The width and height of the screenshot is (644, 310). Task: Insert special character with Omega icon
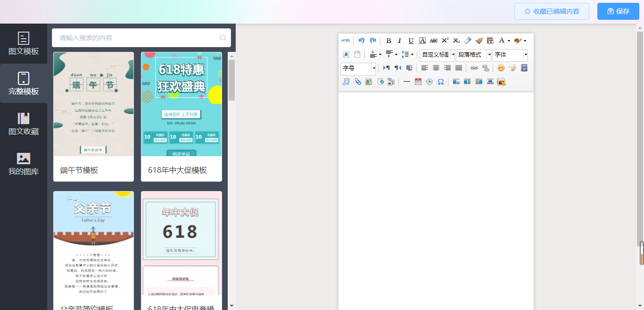click(x=441, y=82)
